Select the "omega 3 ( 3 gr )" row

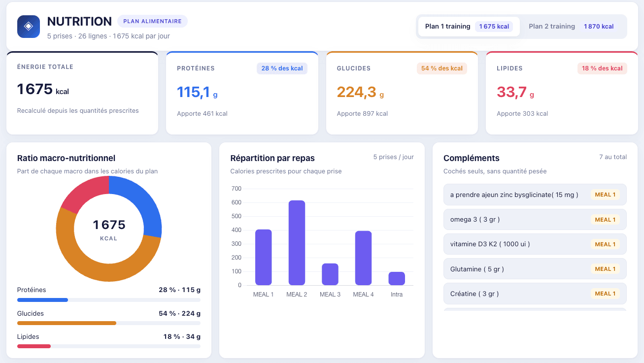point(535,219)
